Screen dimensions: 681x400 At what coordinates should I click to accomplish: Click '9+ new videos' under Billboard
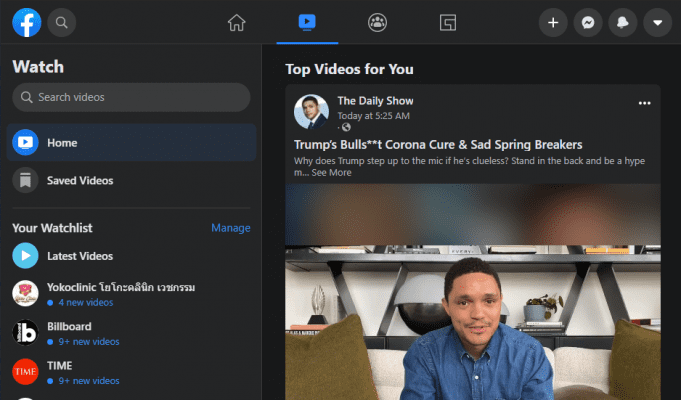89,341
